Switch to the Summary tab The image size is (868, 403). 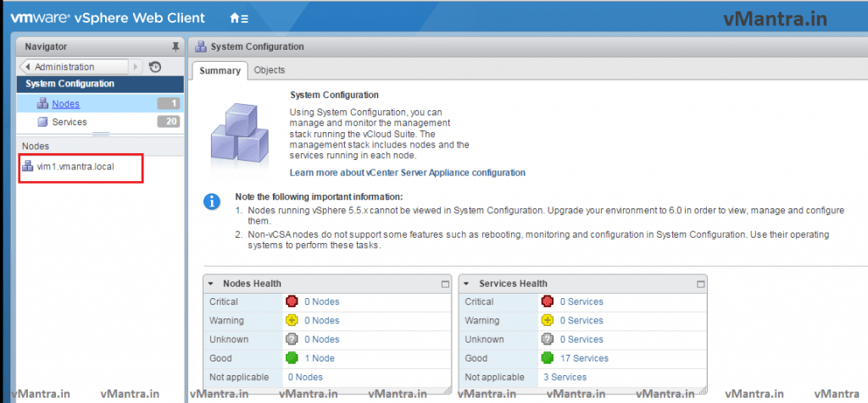click(x=220, y=70)
